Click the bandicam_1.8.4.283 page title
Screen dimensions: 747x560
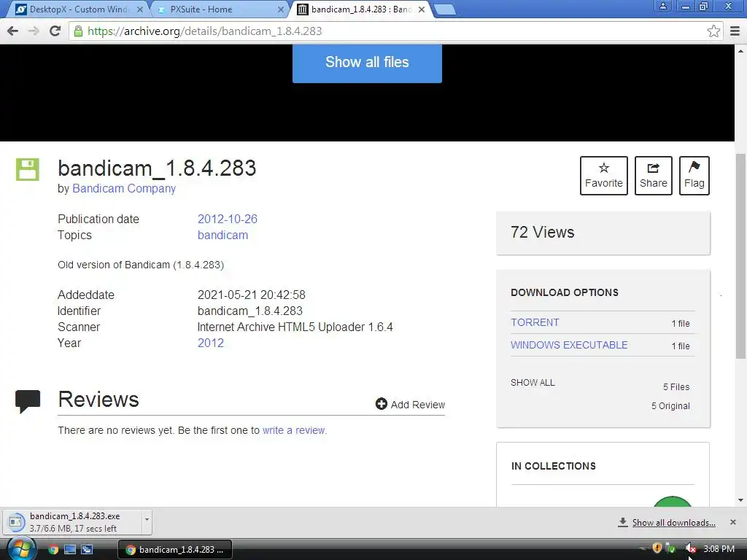(157, 168)
